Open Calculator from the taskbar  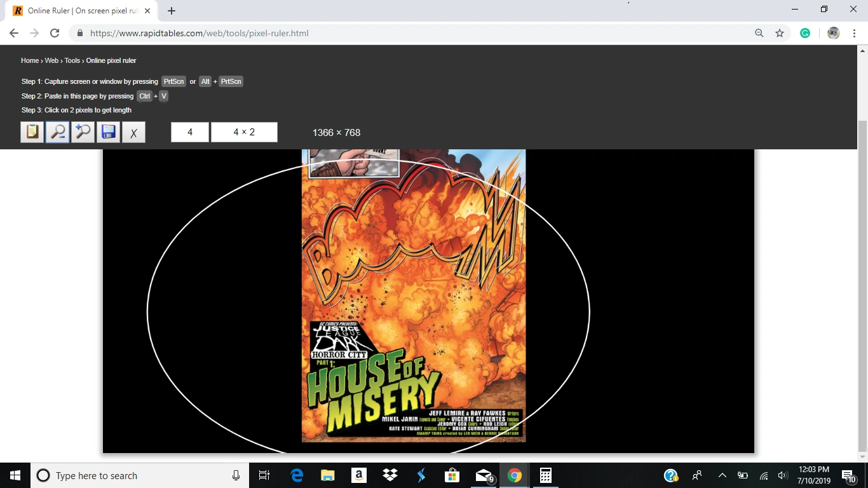545,475
